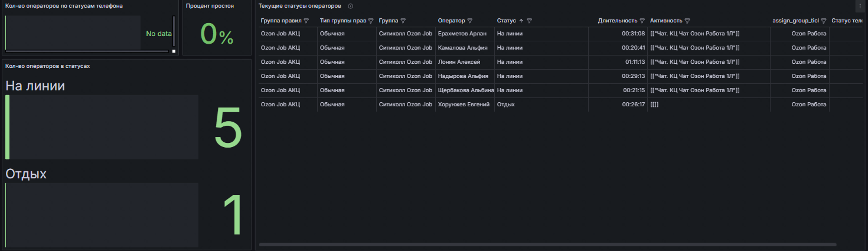Show info icon beside Текущие статусы операторов
The height and width of the screenshot is (251, 868).
point(351,6)
